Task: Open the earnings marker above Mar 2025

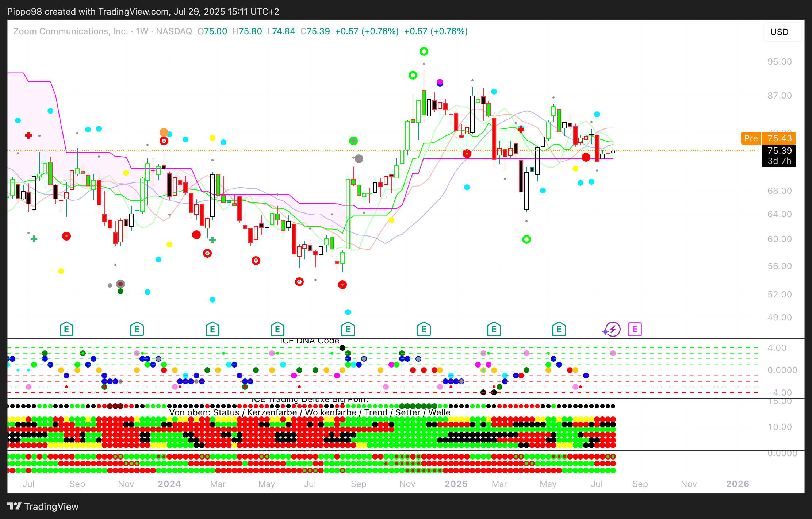Action: [494, 329]
